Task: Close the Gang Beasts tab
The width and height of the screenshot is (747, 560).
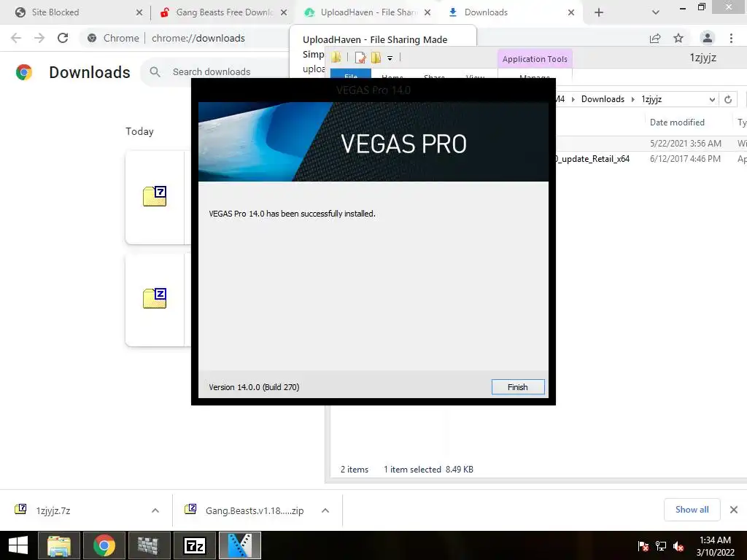Action: (284, 12)
